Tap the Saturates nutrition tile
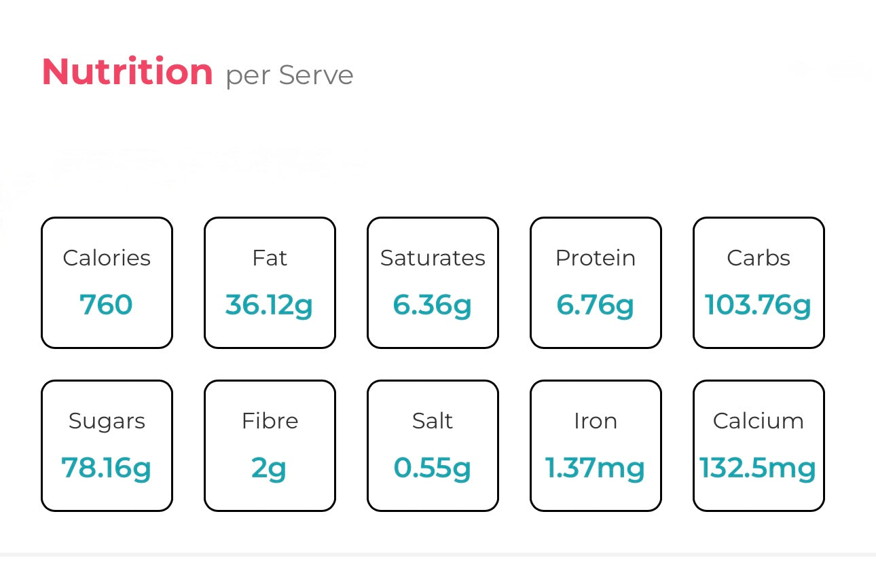The height and width of the screenshot is (588, 876). click(x=433, y=282)
